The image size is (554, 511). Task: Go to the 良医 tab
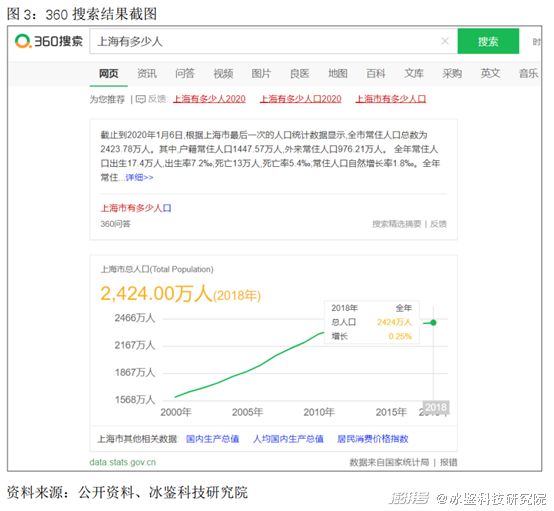click(x=299, y=74)
